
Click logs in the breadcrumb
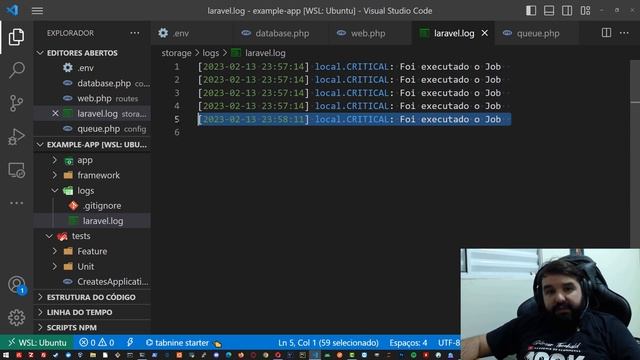click(211, 53)
